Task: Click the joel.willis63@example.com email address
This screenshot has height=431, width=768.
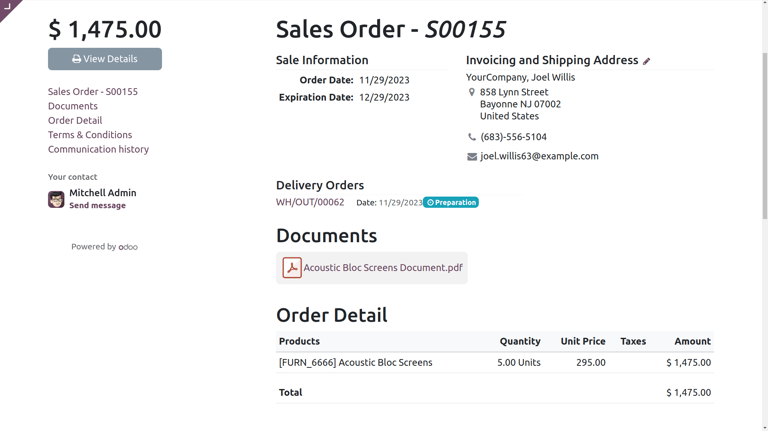Action: 539,156
